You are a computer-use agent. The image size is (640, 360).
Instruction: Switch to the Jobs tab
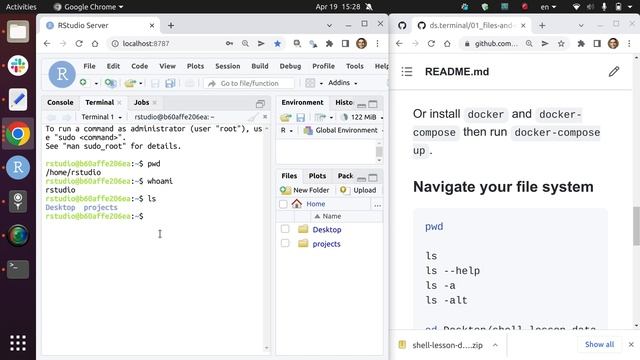point(142,102)
